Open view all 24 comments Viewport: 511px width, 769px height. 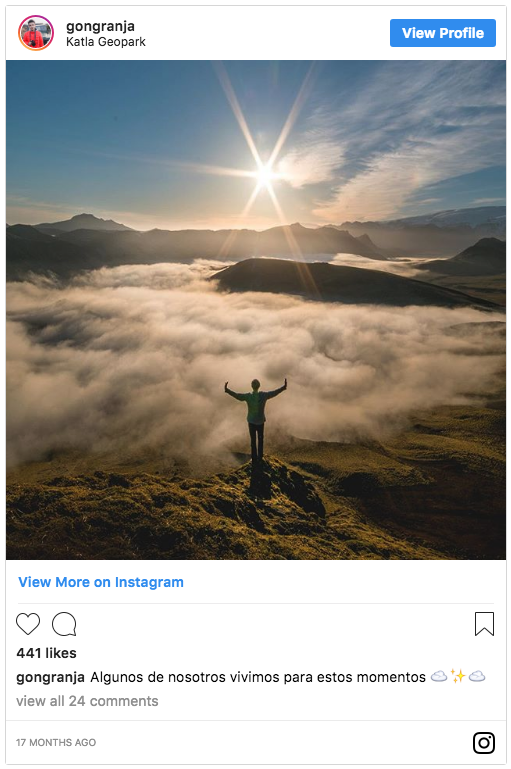(x=87, y=701)
